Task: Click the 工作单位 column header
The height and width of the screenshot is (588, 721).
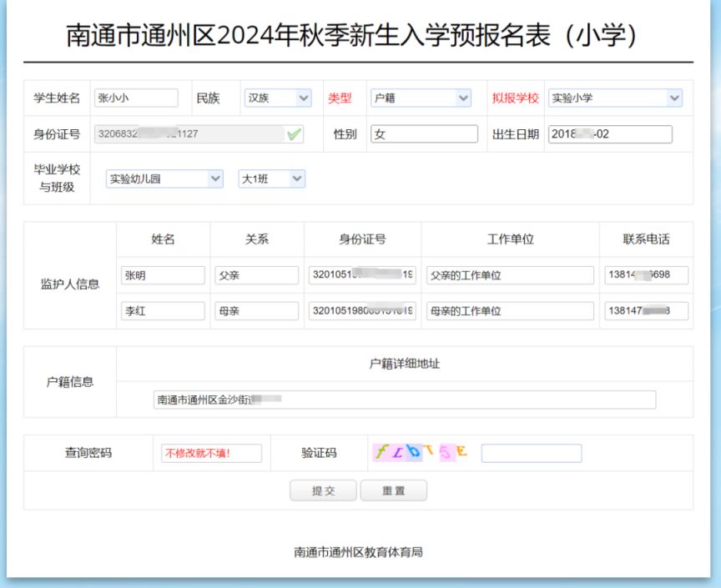Action: pos(511,239)
